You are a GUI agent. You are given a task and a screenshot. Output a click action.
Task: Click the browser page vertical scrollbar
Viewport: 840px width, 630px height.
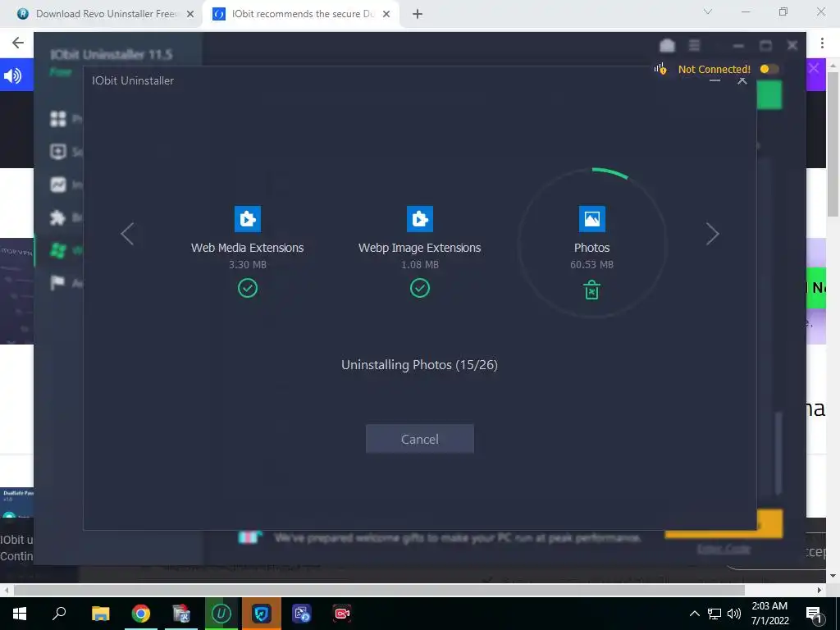(x=833, y=143)
